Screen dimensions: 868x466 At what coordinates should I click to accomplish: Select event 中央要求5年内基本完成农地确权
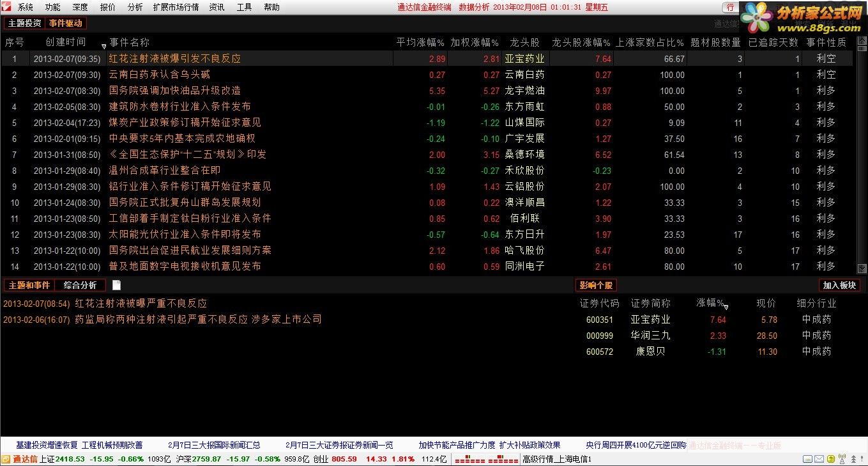tap(182, 138)
